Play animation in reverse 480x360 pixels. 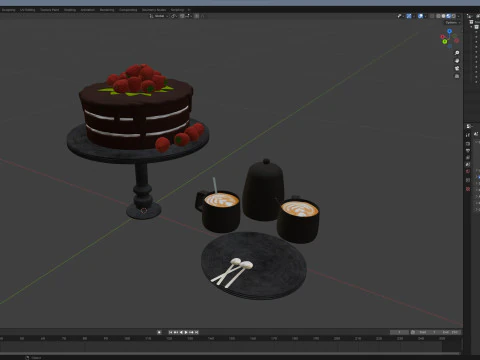click(x=181, y=332)
